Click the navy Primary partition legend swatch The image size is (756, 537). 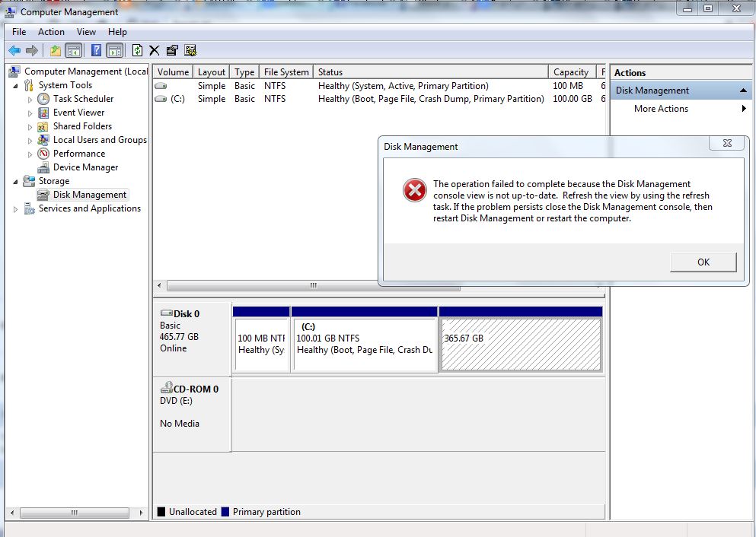tap(225, 511)
